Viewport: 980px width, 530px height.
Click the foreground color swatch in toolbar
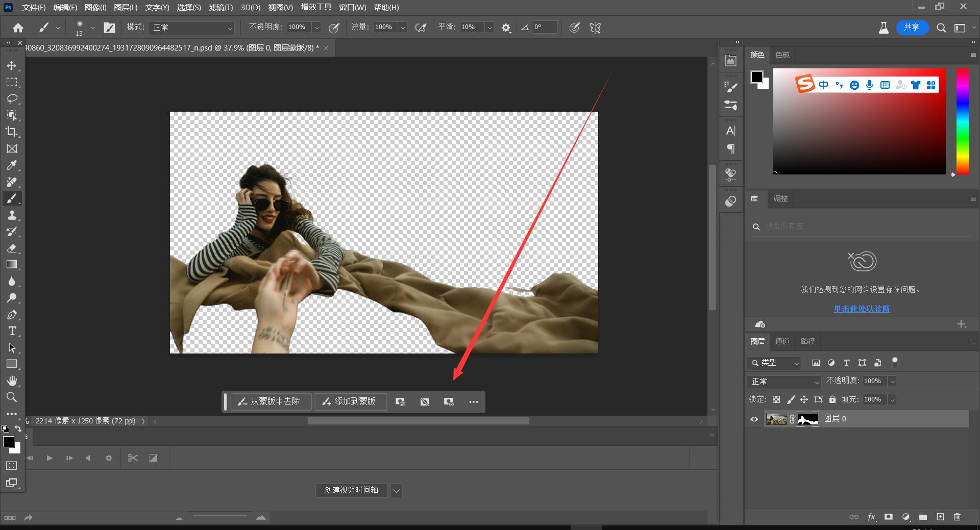pyautogui.click(x=9, y=442)
